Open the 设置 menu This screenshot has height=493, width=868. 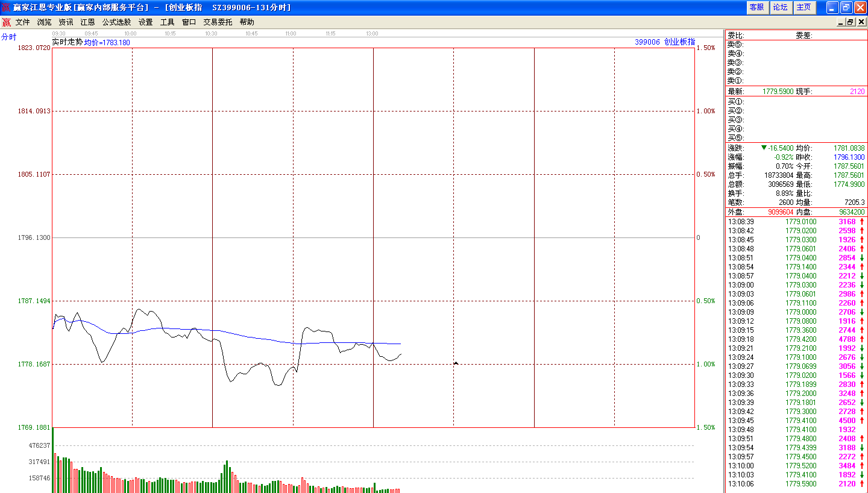[x=146, y=22]
